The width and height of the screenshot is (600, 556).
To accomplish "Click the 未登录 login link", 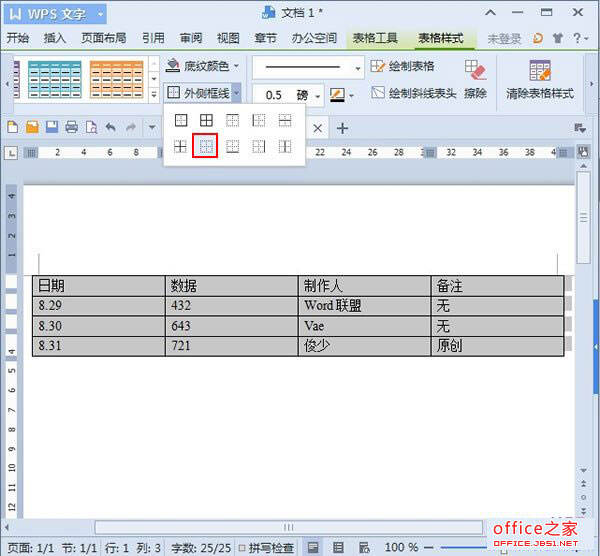I will coord(504,38).
